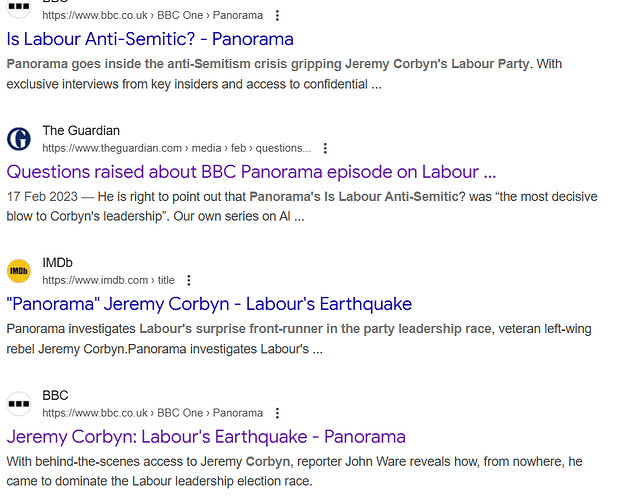Open the Guardian 'Questions raised about BBC Panorama' link
The image size is (632, 500).
point(251,171)
